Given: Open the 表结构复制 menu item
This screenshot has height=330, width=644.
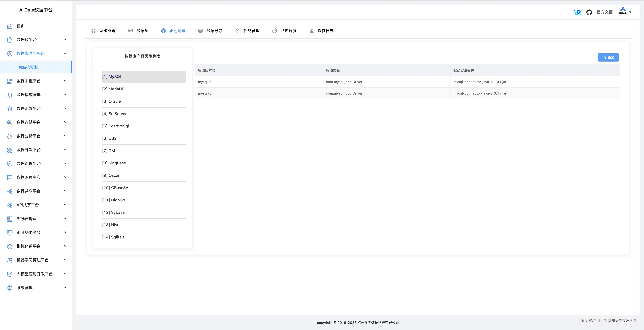Looking at the screenshot, I should tap(28, 67).
